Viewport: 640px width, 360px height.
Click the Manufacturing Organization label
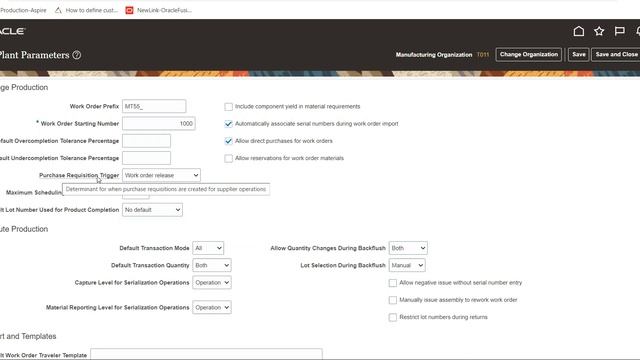point(434,55)
